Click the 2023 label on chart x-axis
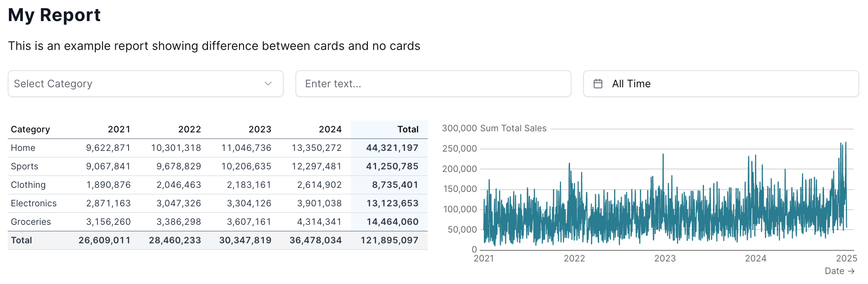 665,259
